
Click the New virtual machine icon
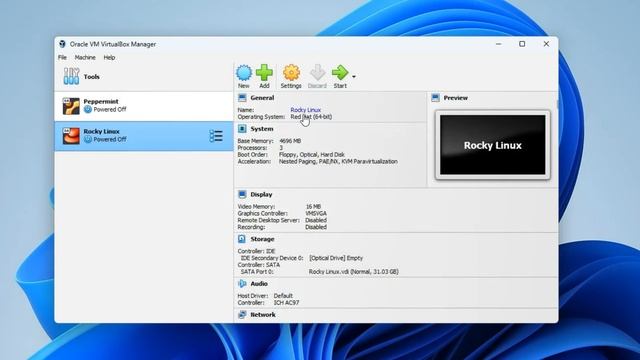(x=244, y=73)
